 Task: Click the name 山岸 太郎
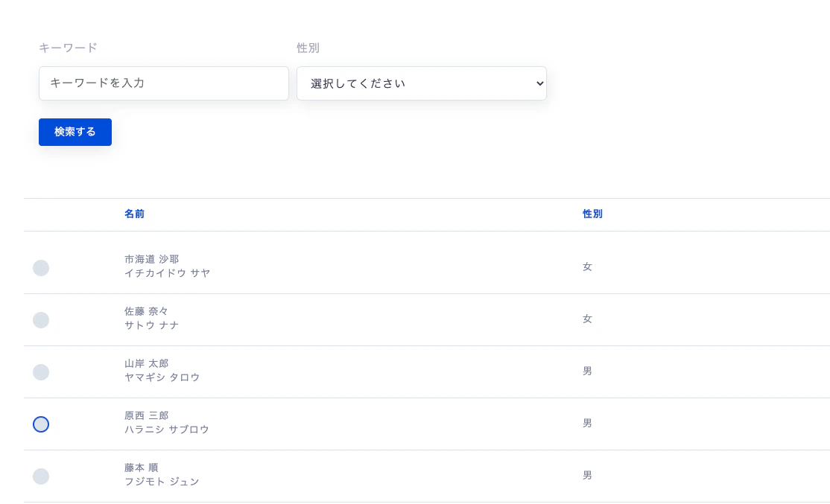point(147,363)
